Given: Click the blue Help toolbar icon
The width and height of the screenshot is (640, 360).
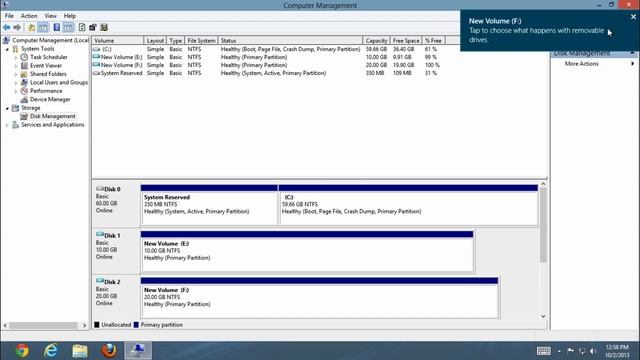Looking at the screenshot, I should tap(57, 28).
